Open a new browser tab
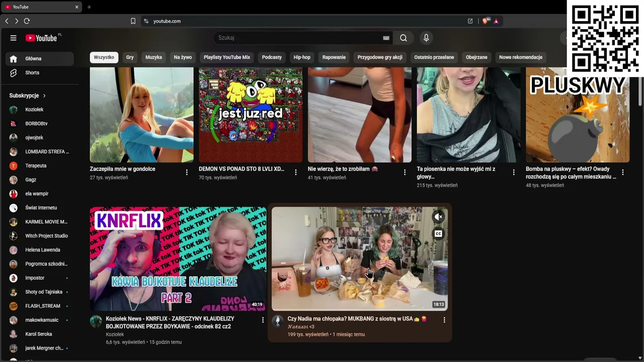This screenshot has height=362, width=644. coord(89,7)
